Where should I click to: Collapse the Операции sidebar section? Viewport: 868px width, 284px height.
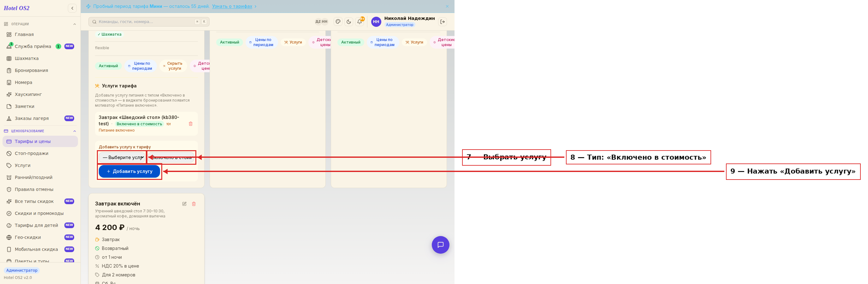[x=74, y=24]
